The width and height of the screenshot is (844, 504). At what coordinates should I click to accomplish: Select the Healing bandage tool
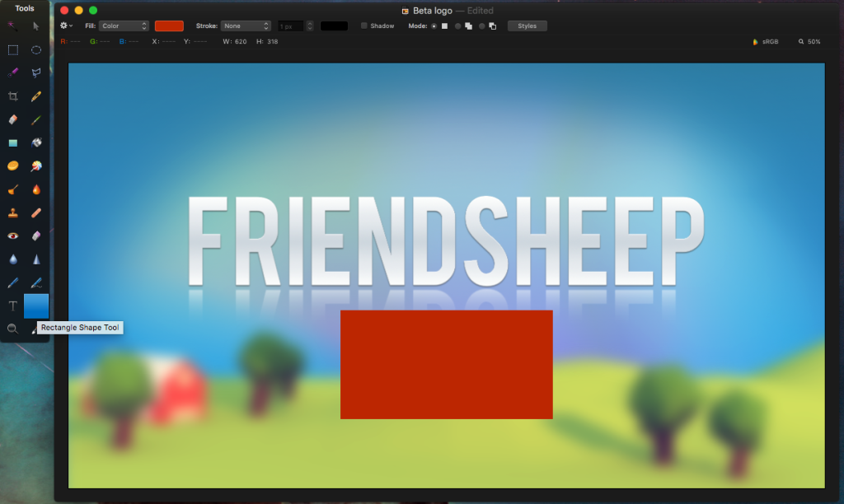(x=36, y=213)
